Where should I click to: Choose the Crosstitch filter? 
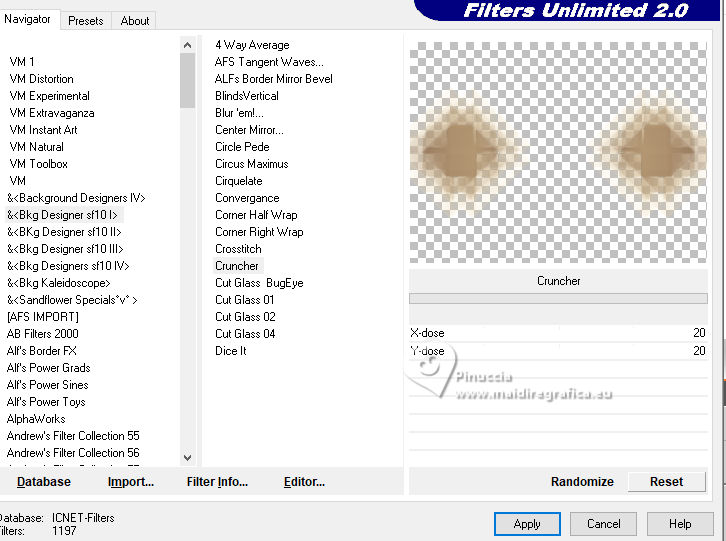pos(238,249)
